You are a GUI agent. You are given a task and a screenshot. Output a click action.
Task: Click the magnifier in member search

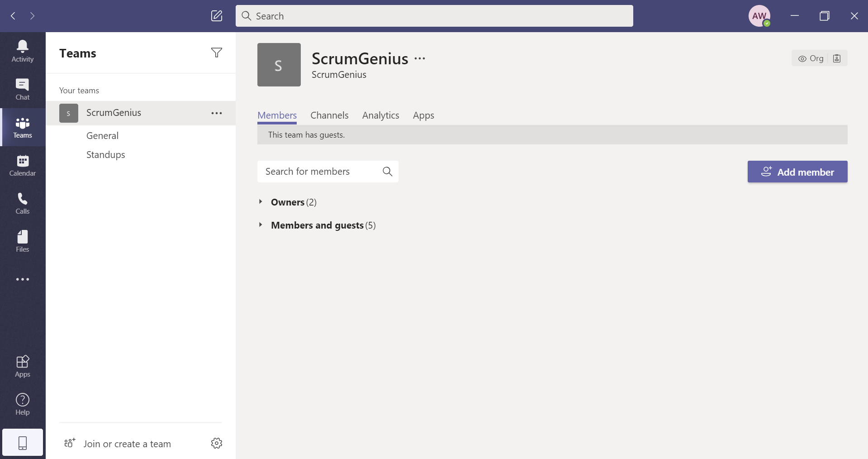(x=387, y=171)
